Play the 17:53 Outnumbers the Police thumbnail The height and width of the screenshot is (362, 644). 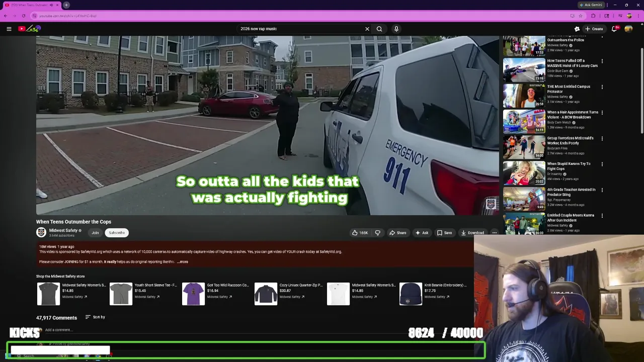(524, 46)
